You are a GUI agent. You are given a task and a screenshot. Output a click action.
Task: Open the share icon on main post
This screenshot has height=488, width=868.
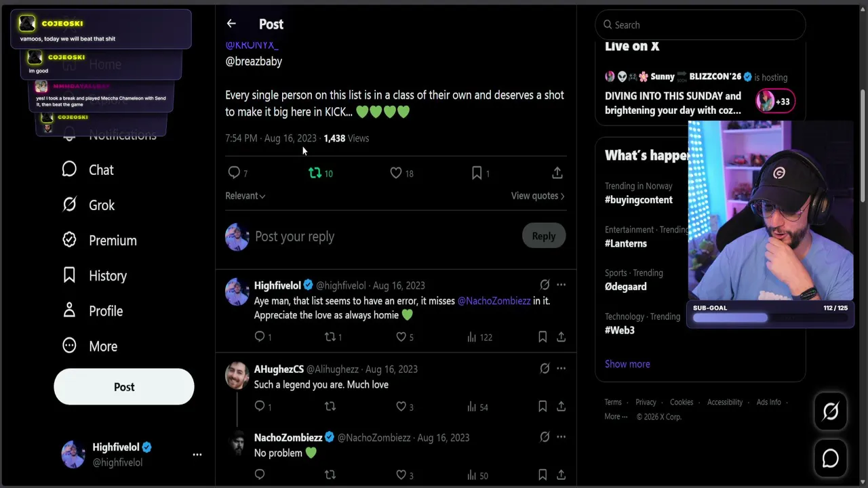(557, 174)
